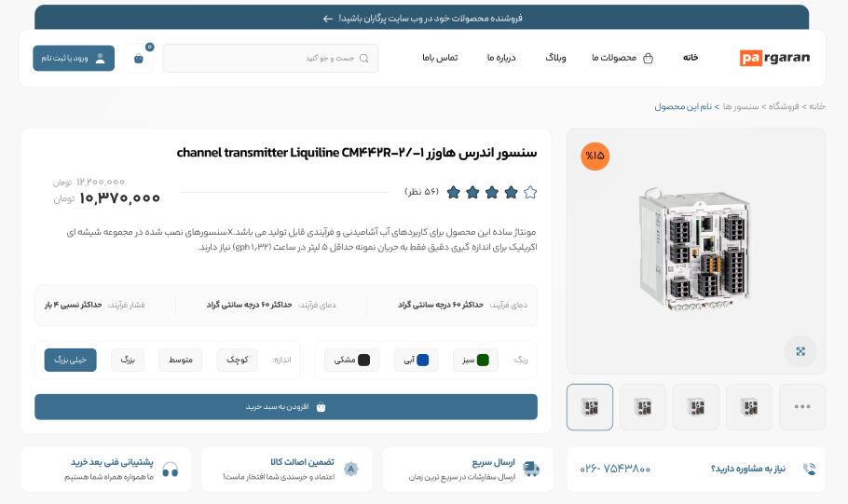Select size کوچک
848x504 pixels.
pos(237,361)
